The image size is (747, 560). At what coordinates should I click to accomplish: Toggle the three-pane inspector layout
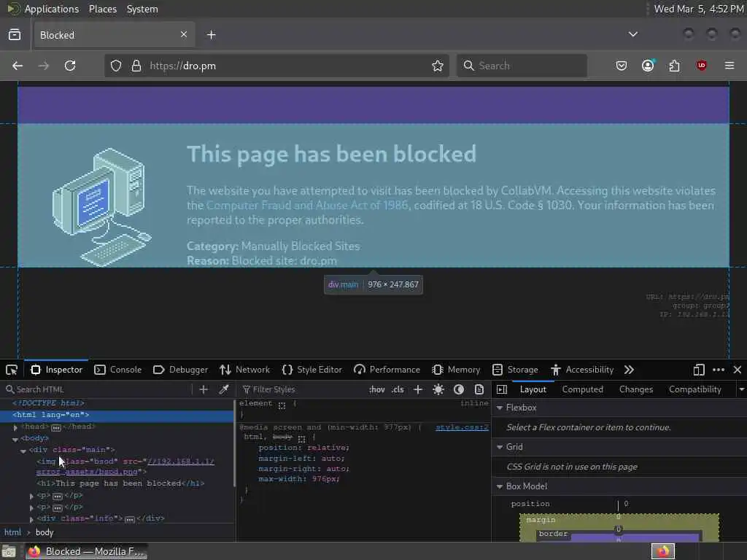pyautogui.click(x=502, y=389)
